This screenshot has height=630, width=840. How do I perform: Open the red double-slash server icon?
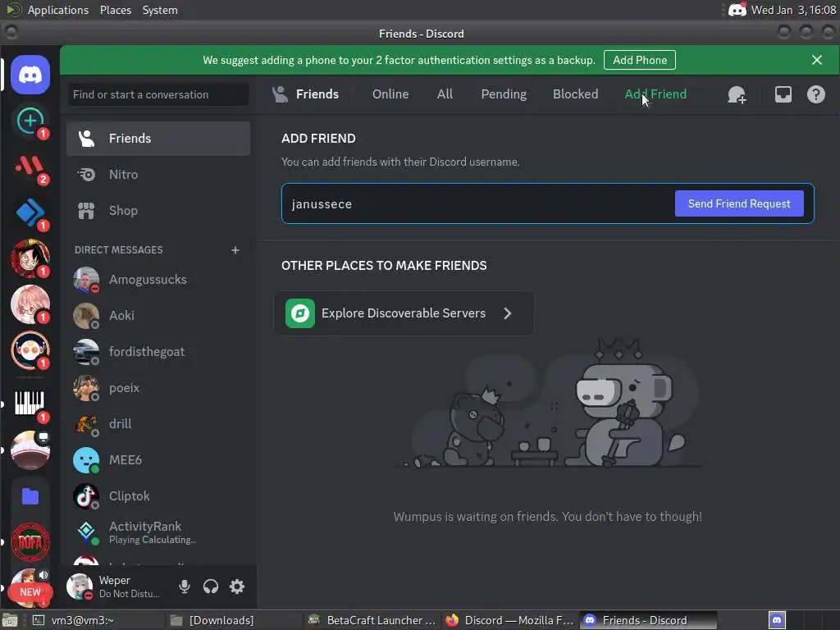[x=30, y=167]
